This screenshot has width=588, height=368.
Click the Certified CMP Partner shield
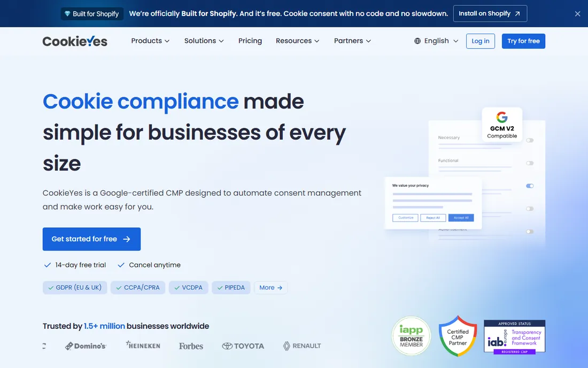tap(458, 336)
